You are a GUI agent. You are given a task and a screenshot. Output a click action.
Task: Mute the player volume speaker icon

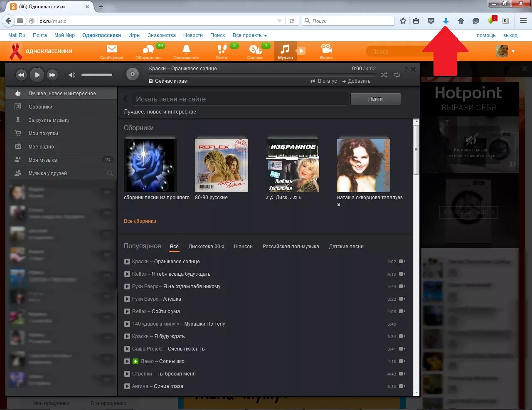click(72, 75)
